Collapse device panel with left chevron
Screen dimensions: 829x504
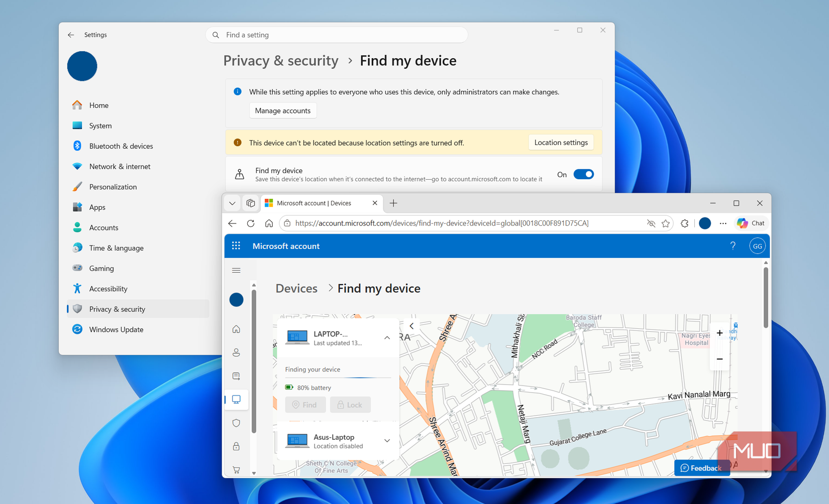(411, 326)
